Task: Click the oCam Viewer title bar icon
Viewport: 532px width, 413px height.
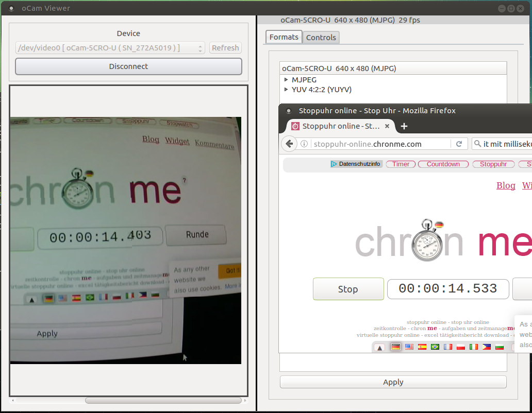Action: click(x=11, y=8)
